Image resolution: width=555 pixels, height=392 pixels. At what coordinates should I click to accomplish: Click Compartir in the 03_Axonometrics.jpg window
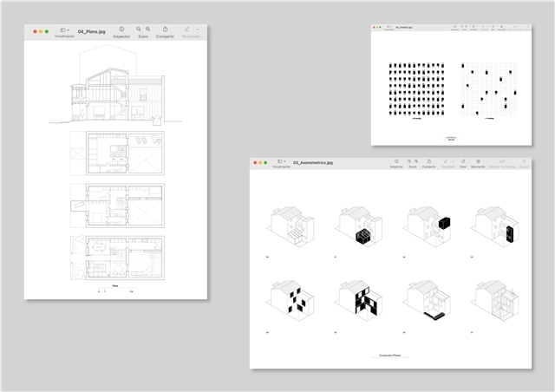428,161
